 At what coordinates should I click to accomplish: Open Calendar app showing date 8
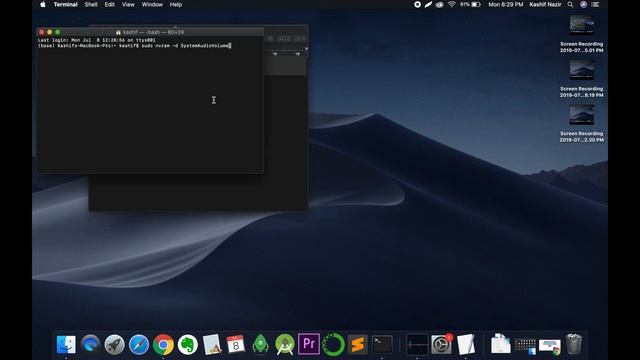(236, 344)
